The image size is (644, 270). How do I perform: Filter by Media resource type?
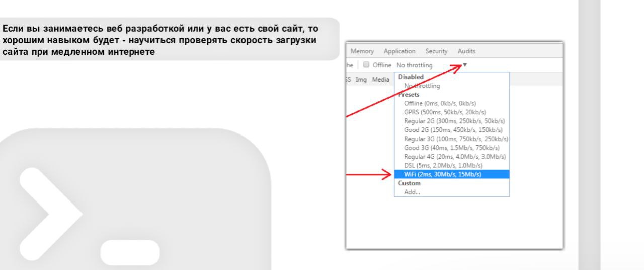381,79
